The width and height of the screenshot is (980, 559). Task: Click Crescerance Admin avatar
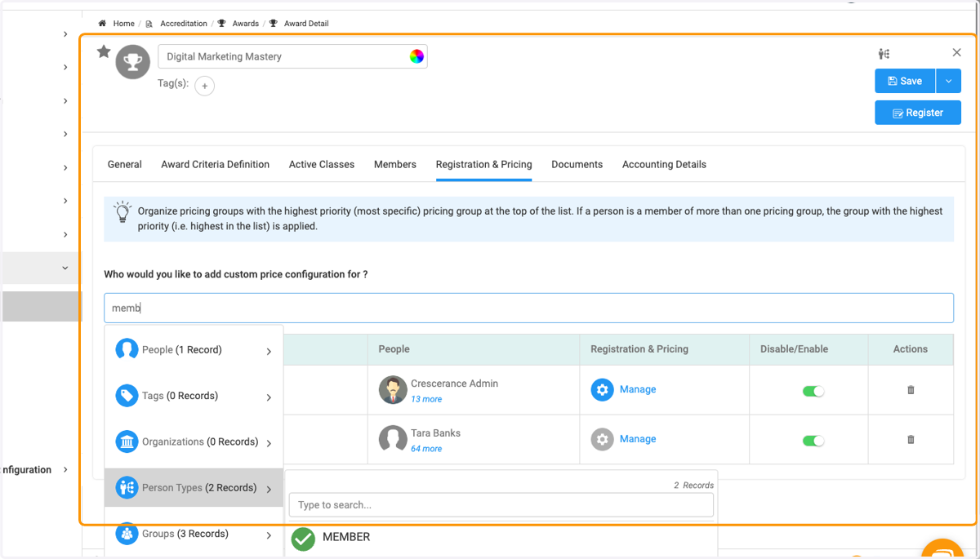pyautogui.click(x=393, y=390)
